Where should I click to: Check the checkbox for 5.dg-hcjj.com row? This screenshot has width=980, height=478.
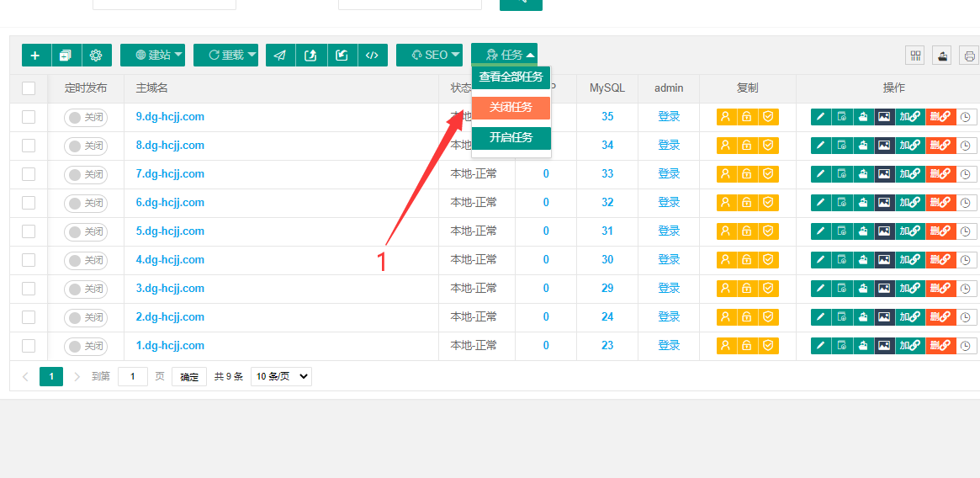[29, 231]
